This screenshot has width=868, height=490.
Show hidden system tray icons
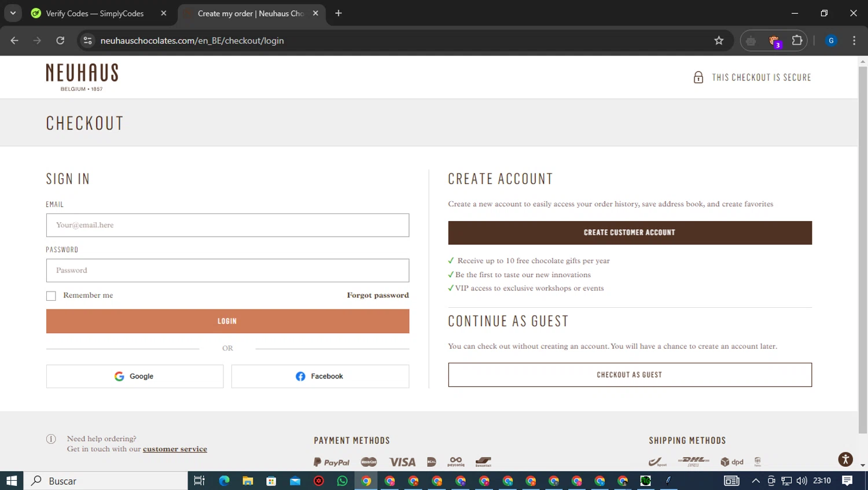click(756, 481)
